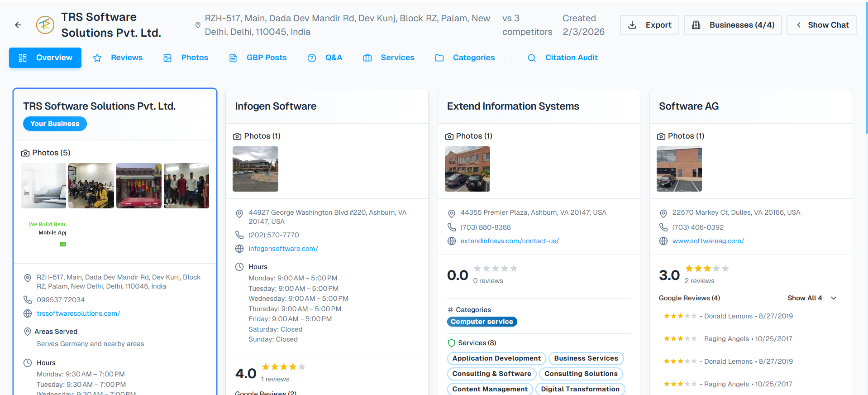Screen dimensions: 868x395
Task: Open the Categories tab
Action: click(465, 58)
